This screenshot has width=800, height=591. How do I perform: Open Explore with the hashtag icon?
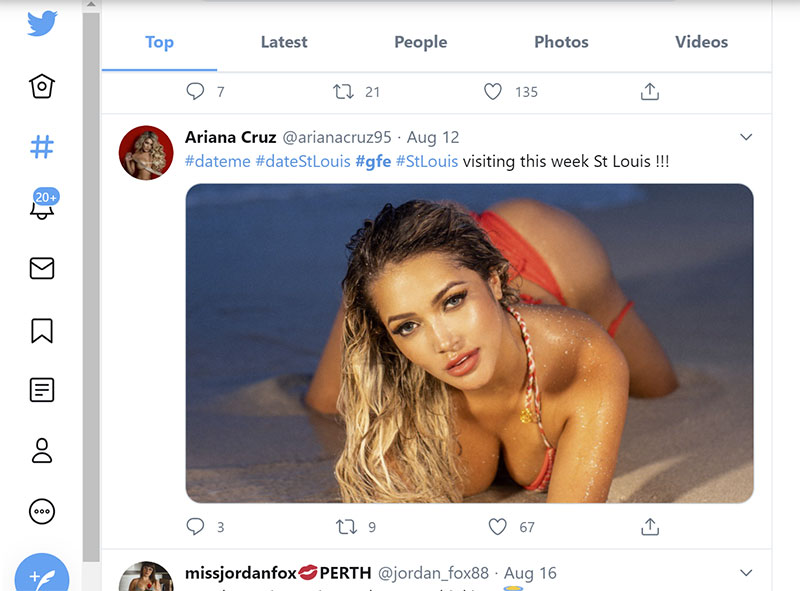click(x=42, y=147)
